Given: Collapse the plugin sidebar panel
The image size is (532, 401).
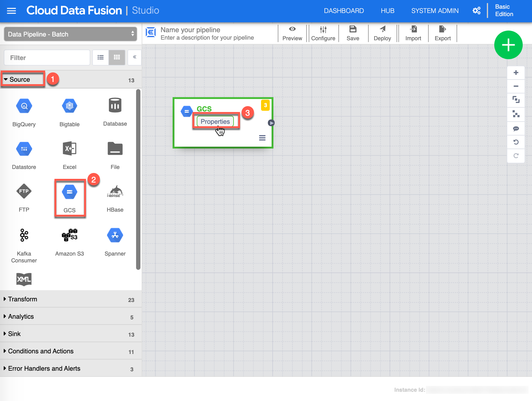Looking at the screenshot, I should [x=135, y=57].
